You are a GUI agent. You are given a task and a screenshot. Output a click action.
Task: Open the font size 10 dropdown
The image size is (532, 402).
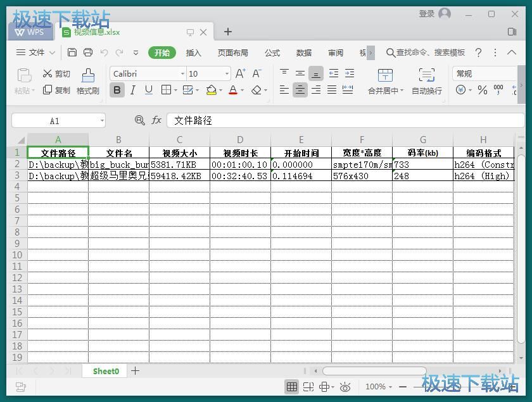[x=227, y=73]
